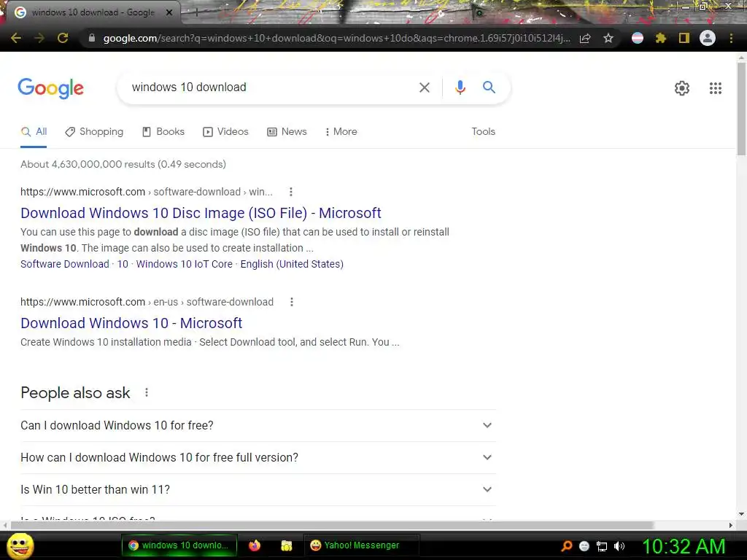Open the smiley face Start button
Screen dimensions: 747x560
(20, 545)
